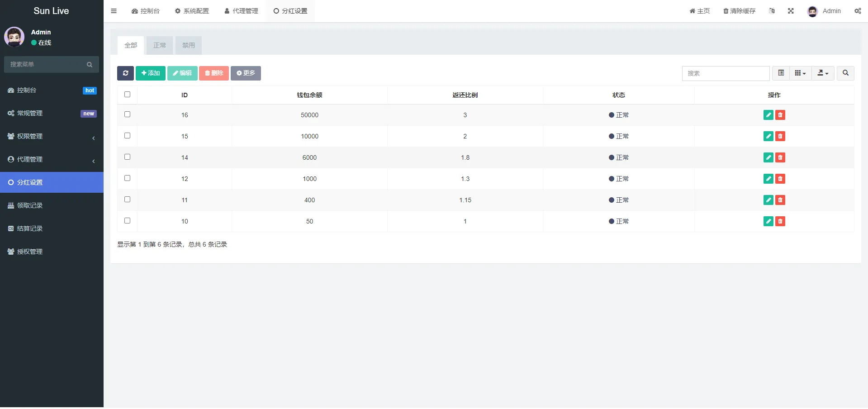
Task: Click the refresh table button
Action: tap(125, 73)
